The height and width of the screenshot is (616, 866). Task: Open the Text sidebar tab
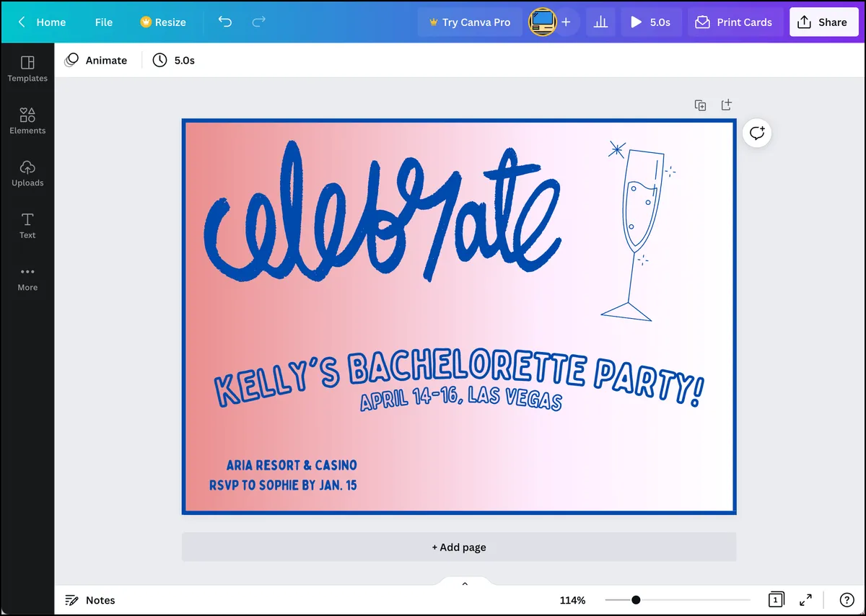click(27, 226)
